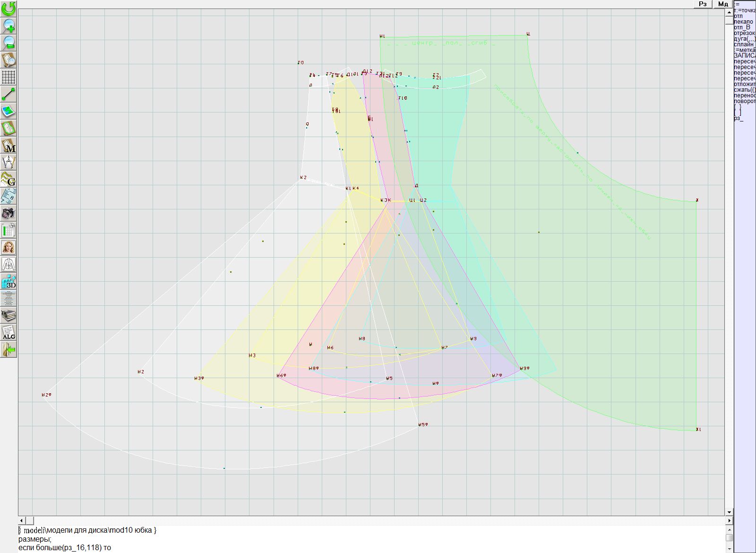Choose 'поворот' in the command list
This screenshot has width=756, height=553.
745,101
